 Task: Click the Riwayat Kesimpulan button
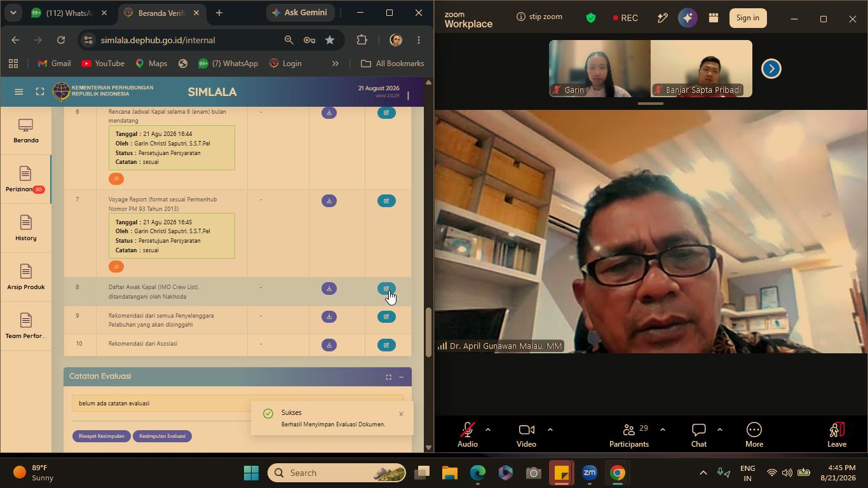102,437
